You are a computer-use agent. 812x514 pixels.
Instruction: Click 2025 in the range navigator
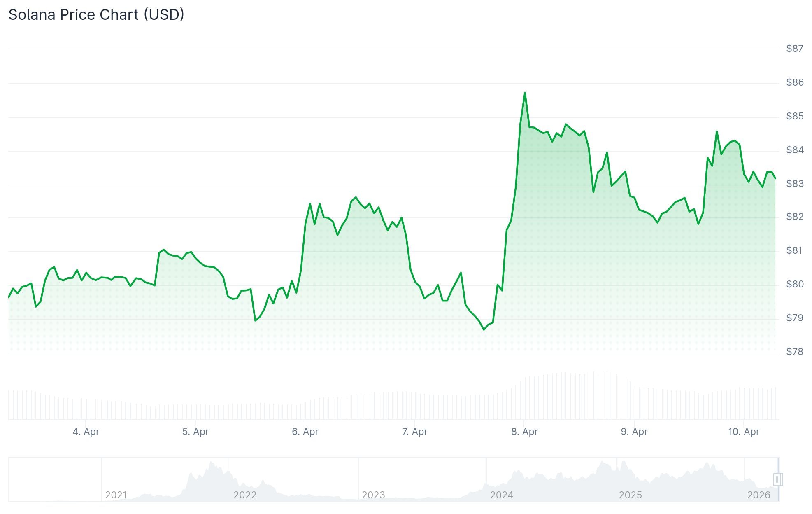pos(630,495)
